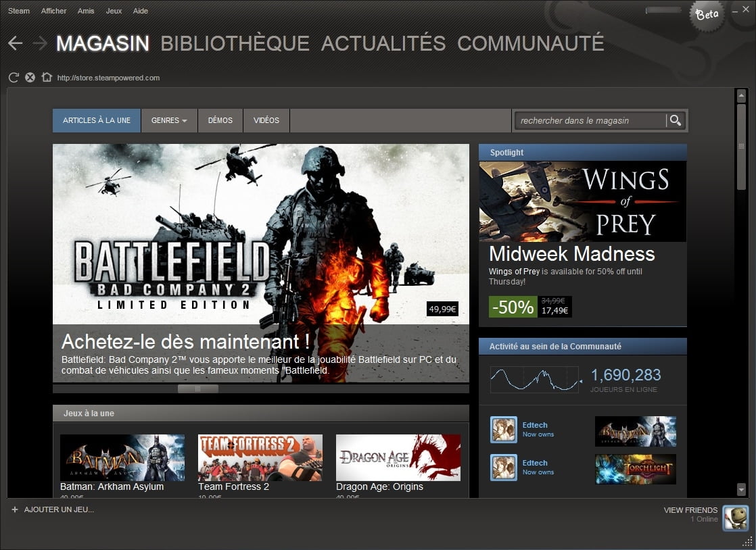
Task: Click the plus icon next to Ajouter un jeu
Action: [15, 509]
